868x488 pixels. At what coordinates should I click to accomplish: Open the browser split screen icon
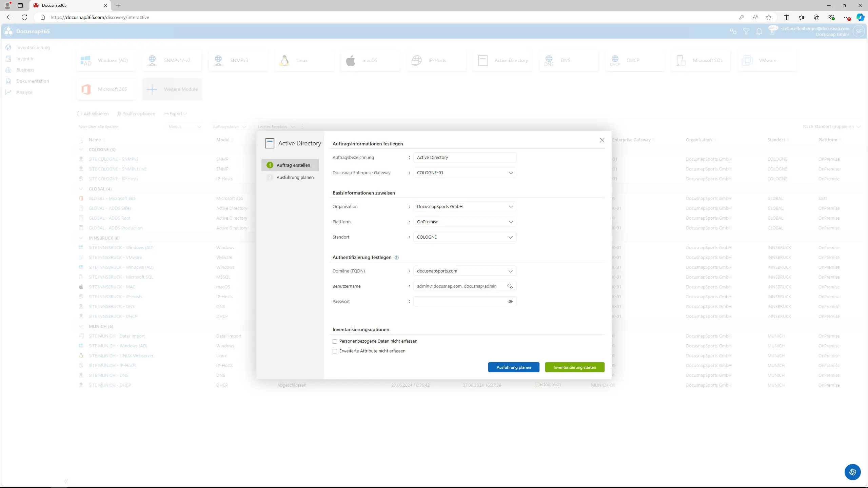click(x=787, y=17)
